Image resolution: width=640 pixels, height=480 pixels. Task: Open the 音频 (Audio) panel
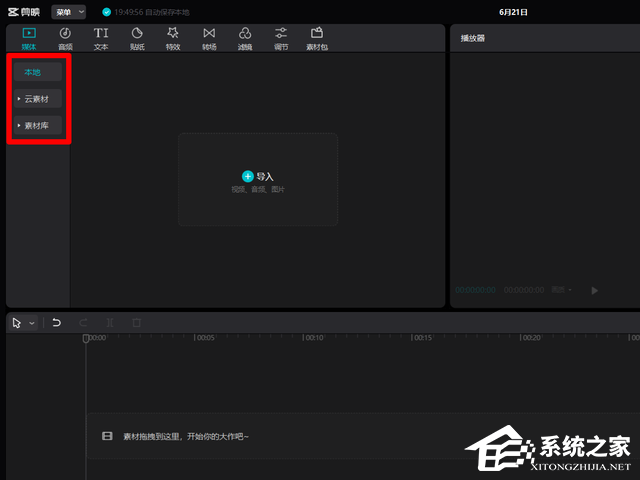(65, 38)
